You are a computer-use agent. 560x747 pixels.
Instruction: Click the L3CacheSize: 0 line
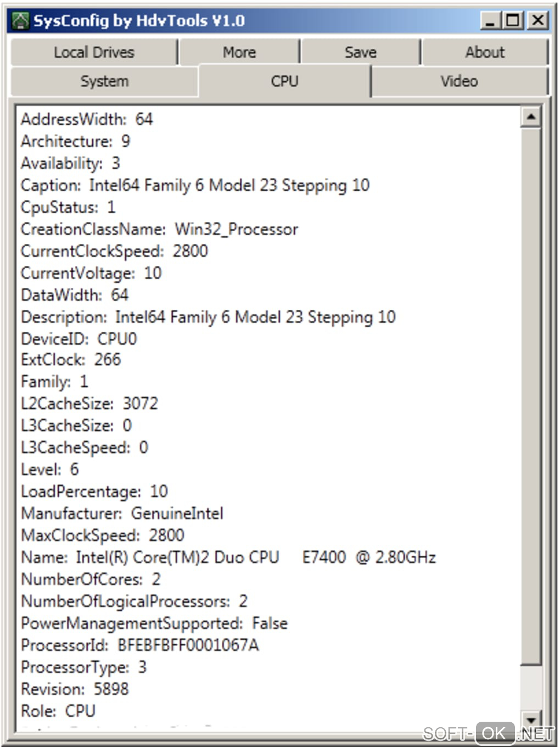coord(76,425)
